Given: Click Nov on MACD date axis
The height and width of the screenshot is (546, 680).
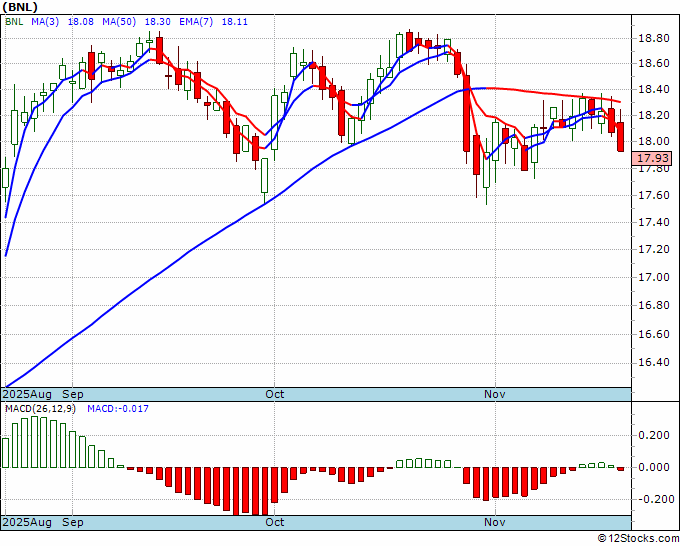Looking at the screenshot, I should click(495, 522).
